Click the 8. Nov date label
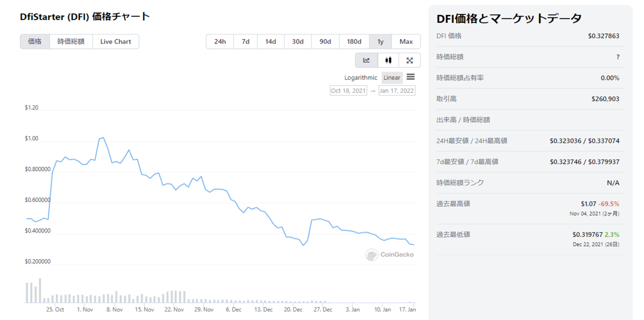This screenshot has width=644, height=320. [115, 309]
